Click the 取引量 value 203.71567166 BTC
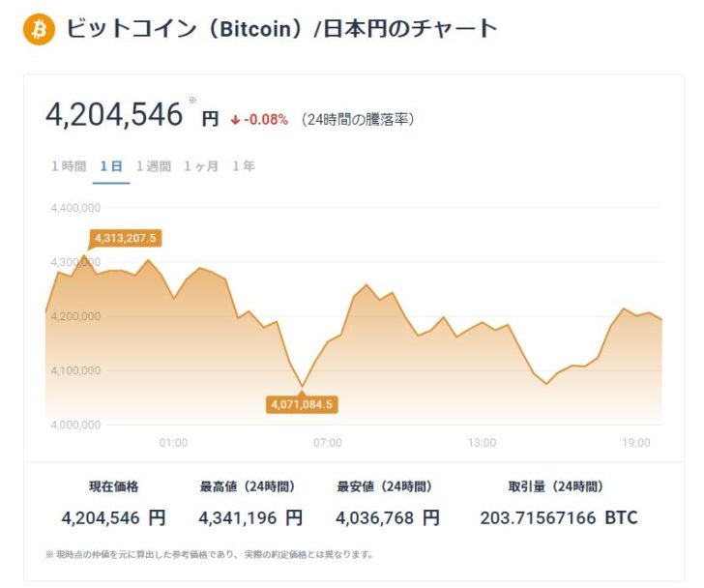 [559, 517]
